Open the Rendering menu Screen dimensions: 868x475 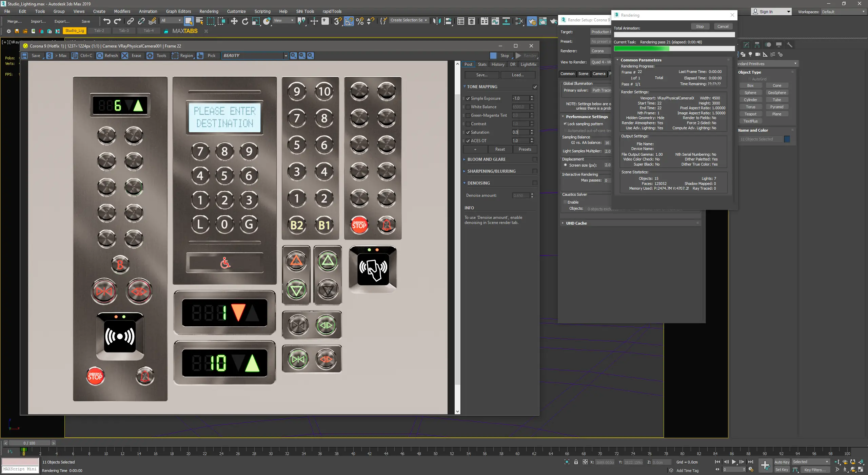tap(209, 11)
